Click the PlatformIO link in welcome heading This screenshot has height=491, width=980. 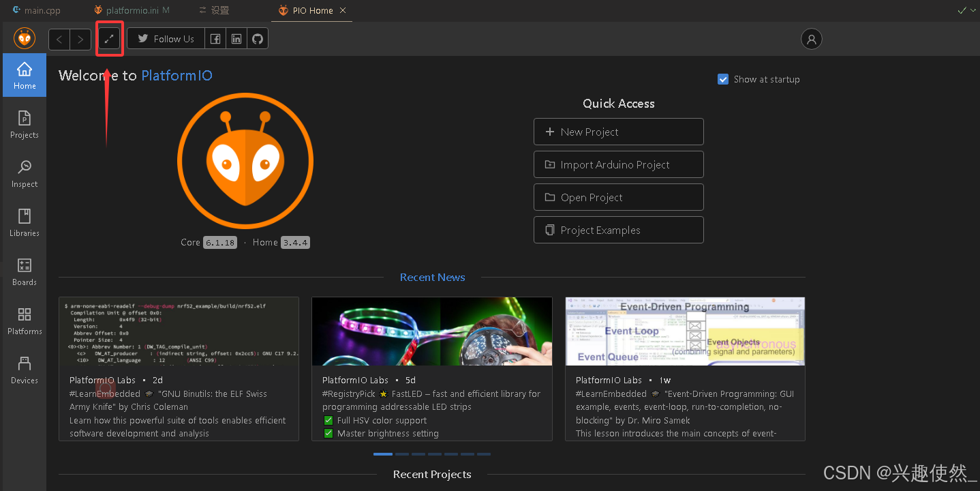click(x=177, y=75)
